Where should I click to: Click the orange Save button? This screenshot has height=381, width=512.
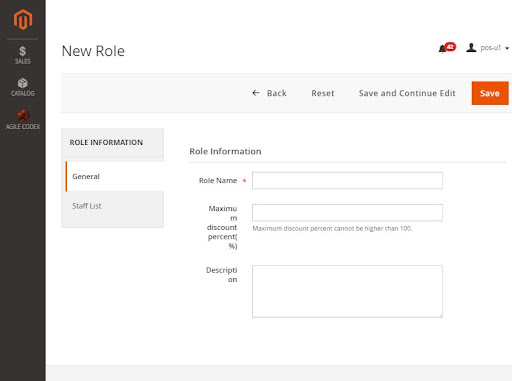(x=490, y=93)
